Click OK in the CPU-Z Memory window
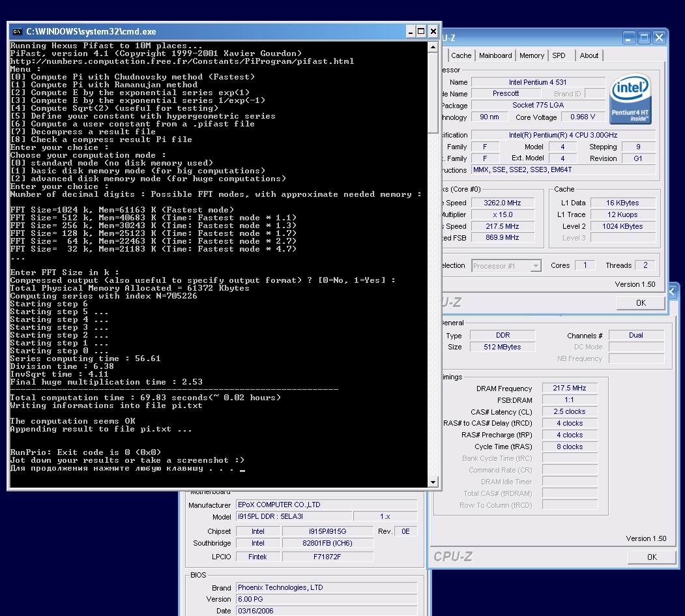This screenshot has height=616, width=685. point(652,557)
